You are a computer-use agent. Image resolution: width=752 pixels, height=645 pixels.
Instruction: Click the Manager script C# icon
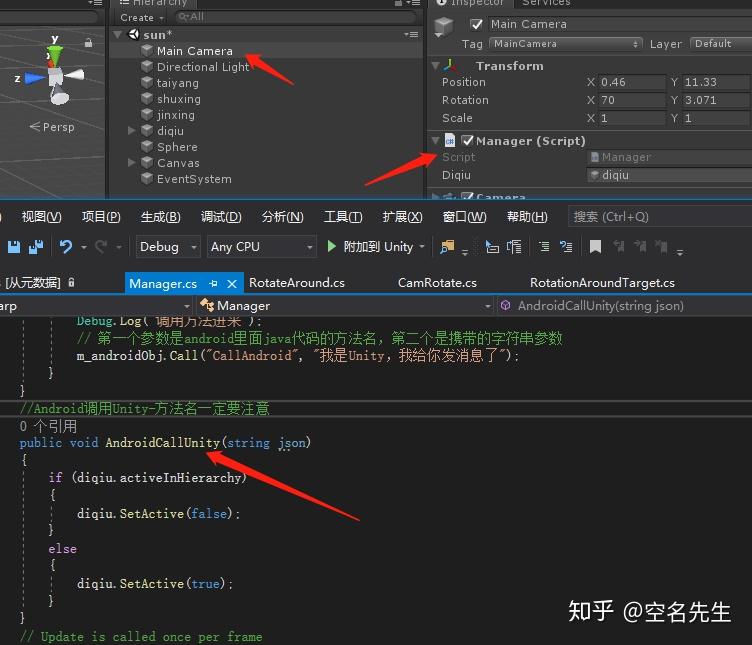449,141
